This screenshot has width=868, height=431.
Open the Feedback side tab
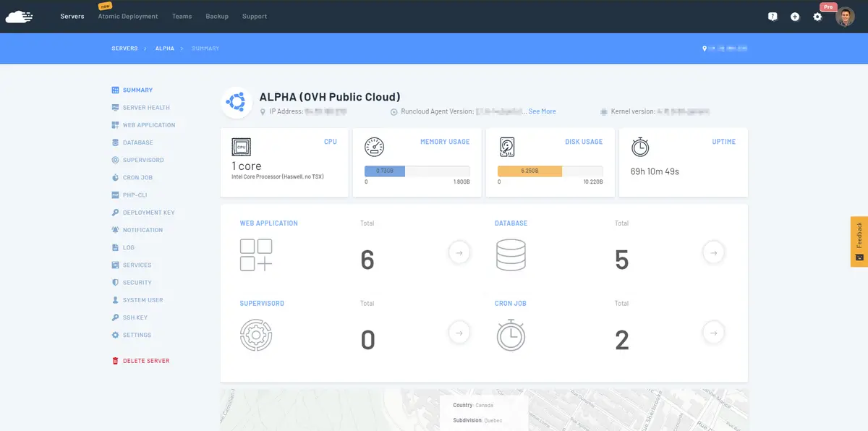(x=859, y=242)
